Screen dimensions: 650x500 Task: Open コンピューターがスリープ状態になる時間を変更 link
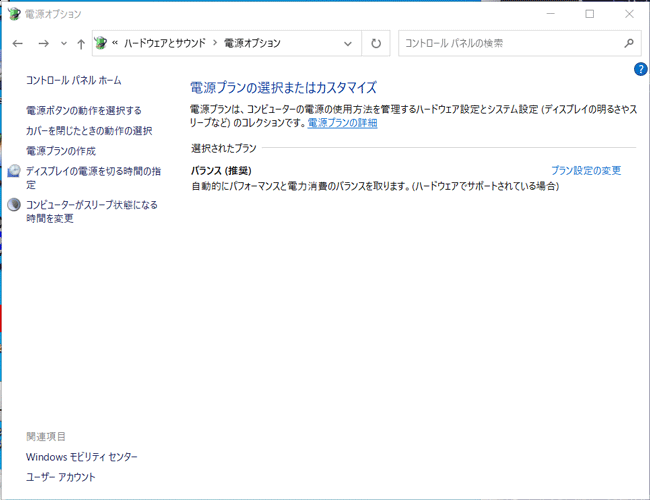(92, 211)
